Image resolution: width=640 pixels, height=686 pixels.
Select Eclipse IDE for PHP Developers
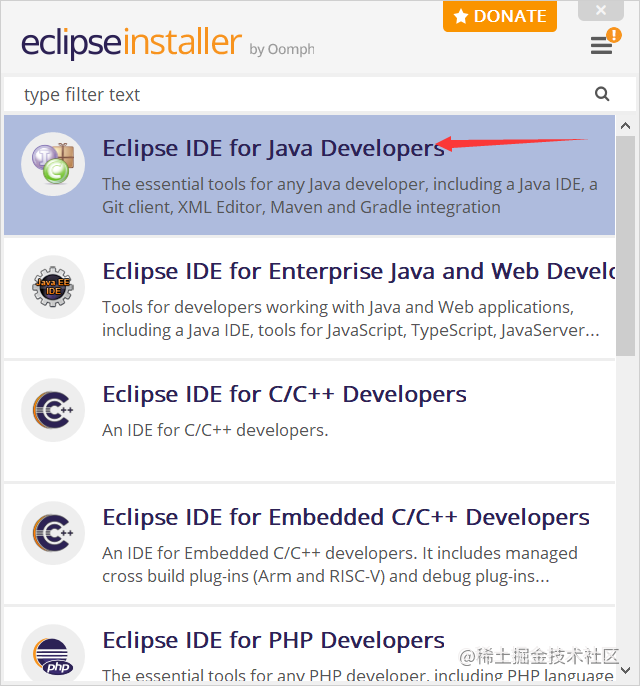pos(309,645)
